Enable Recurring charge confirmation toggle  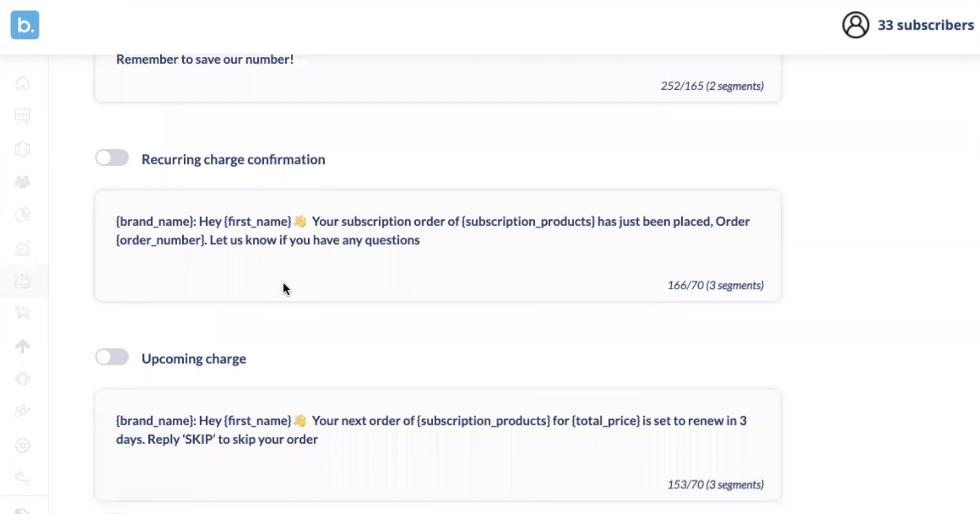(x=112, y=158)
